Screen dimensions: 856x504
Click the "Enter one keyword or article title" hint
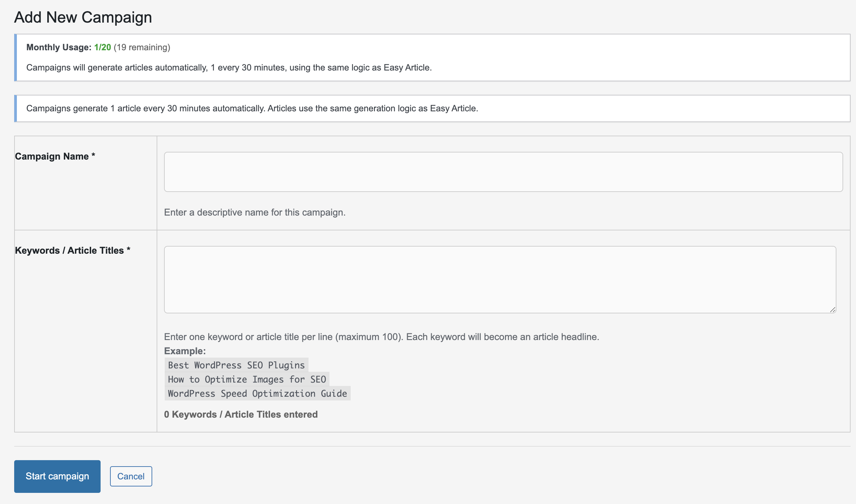point(381,337)
